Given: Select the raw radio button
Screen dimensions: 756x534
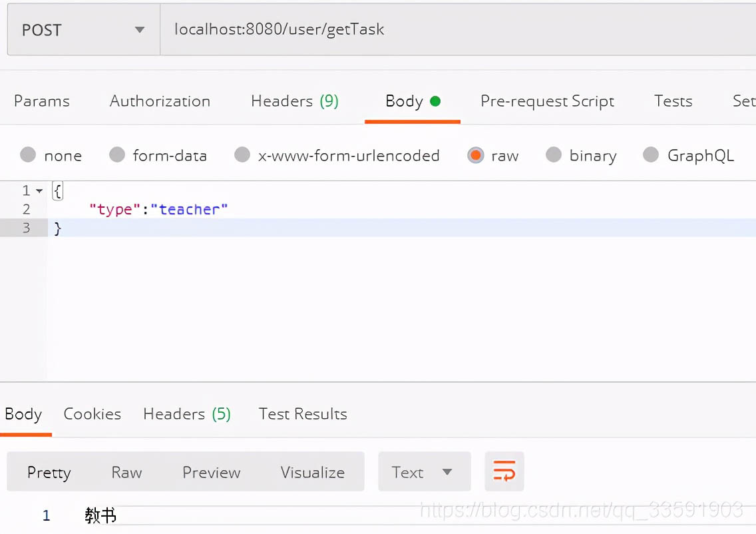Looking at the screenshot, I should 475,155.
